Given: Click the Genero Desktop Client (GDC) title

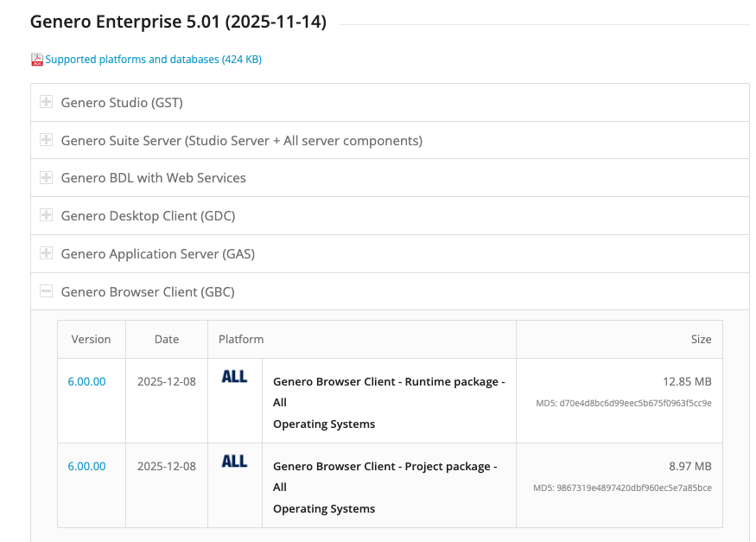Looking at the screenshot, I should pyautogui.click(x=148, y=216).
